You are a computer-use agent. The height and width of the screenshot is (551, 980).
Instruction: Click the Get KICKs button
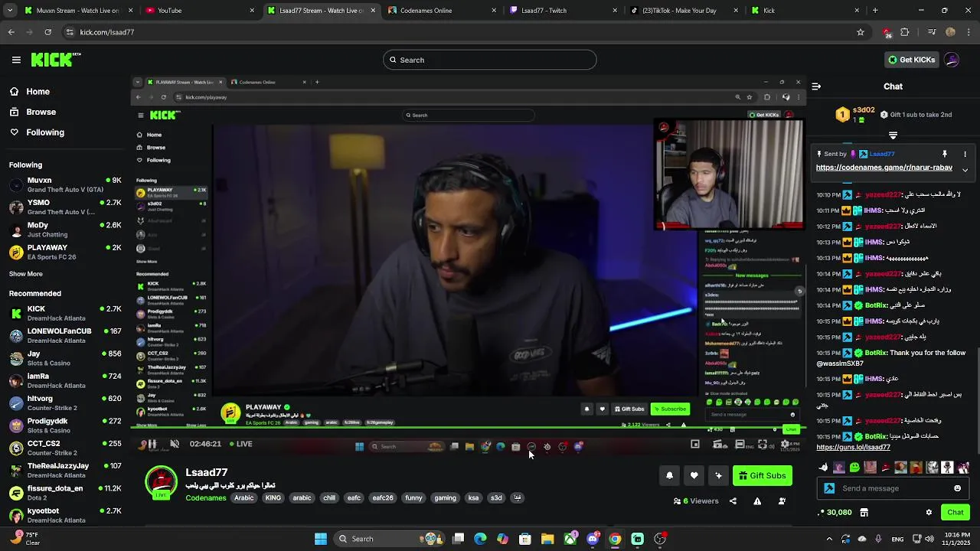point(911,60)
